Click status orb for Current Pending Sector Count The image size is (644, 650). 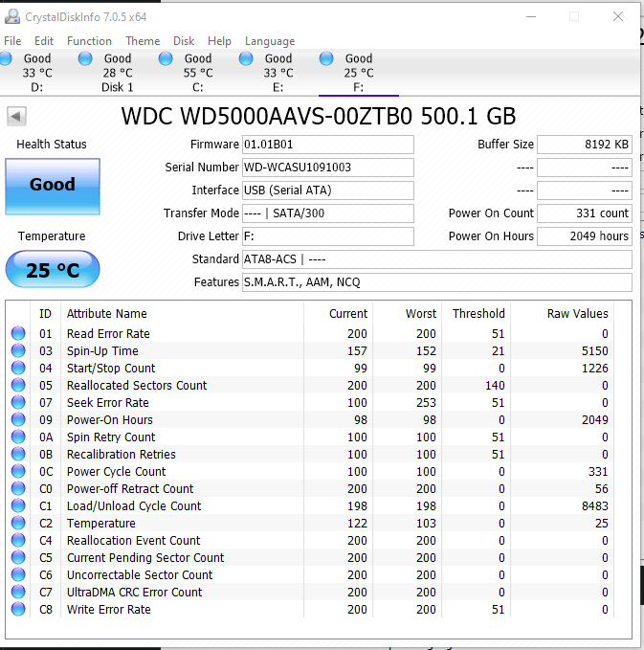(x=18, y=557)
